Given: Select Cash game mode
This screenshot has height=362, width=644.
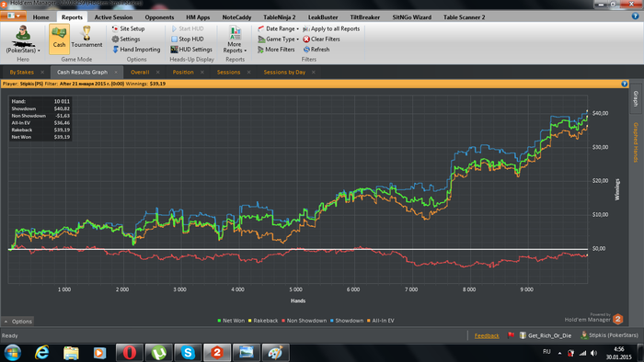Looking at the screenshot, I should coord(59,39).
